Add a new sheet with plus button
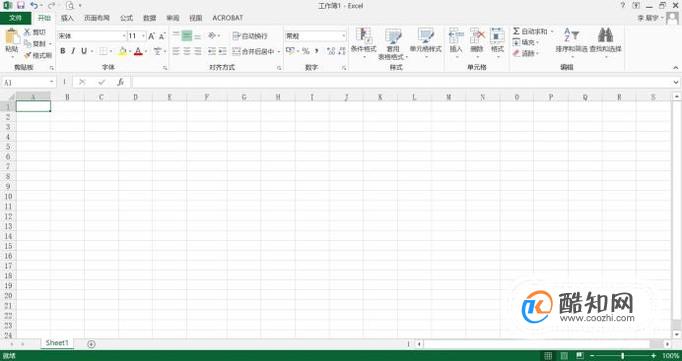Viewport: 682px width, 361px height. [x=91, y=344]
